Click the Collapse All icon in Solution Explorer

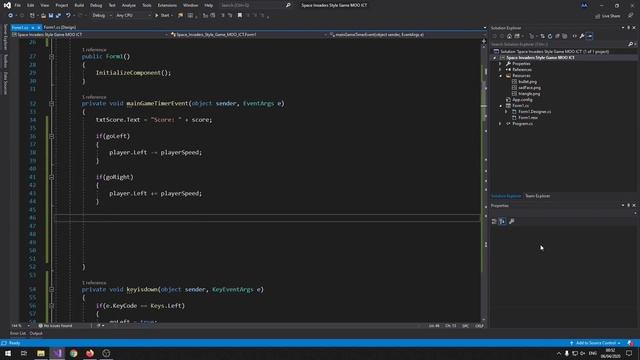pos(557,36)
